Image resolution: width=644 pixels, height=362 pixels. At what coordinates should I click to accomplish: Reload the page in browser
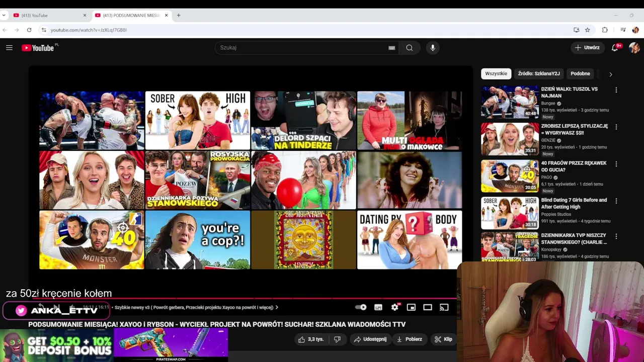[x=29, y=30]
